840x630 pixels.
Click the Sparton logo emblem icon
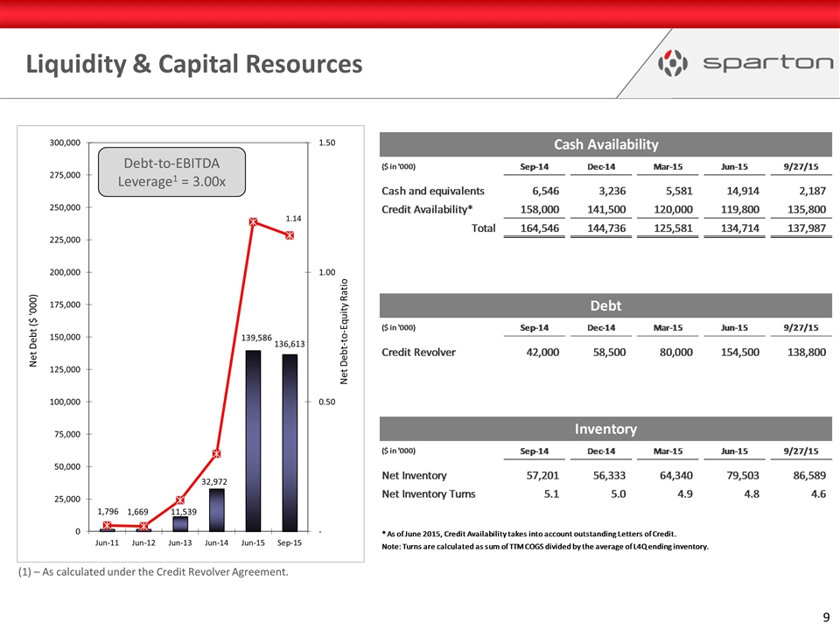670,63
